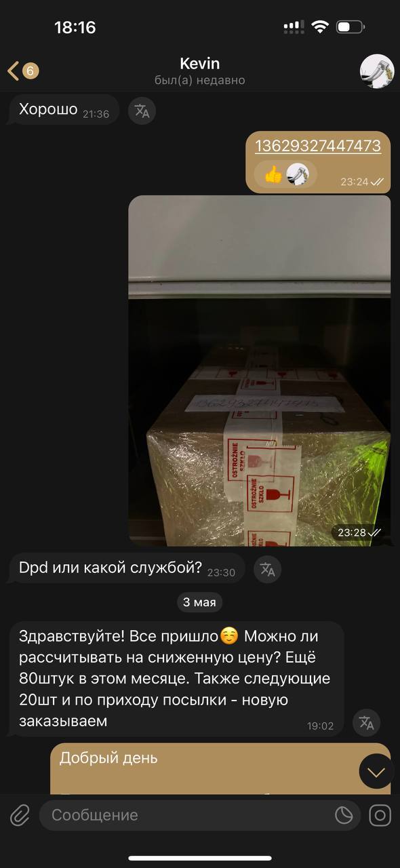Open the tracking number link 13629327447473
400x868 pixels.
[318, 146]
